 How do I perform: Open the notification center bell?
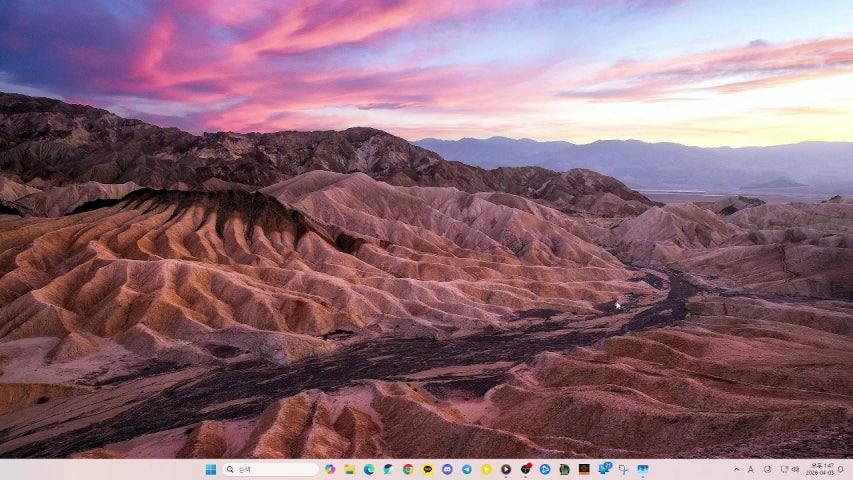[841, 469]
